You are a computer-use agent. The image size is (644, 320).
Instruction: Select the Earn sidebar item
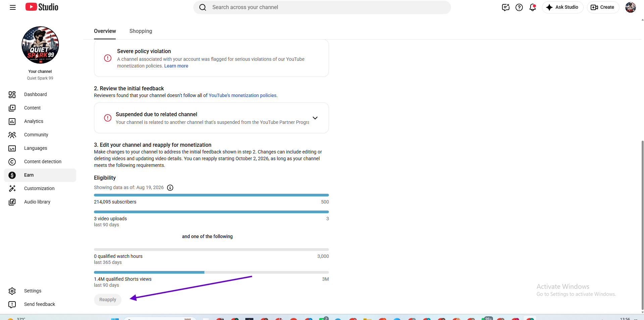click(40, 175)
